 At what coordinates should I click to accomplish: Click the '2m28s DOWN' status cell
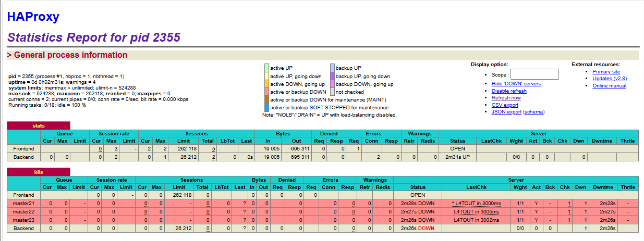coord(417,203)
